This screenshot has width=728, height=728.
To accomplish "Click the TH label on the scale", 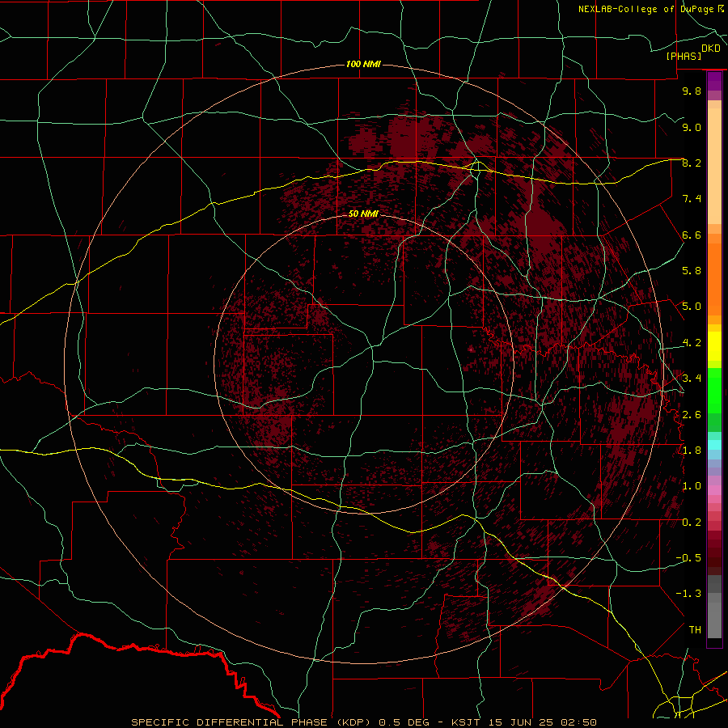I will pos(695,629).
